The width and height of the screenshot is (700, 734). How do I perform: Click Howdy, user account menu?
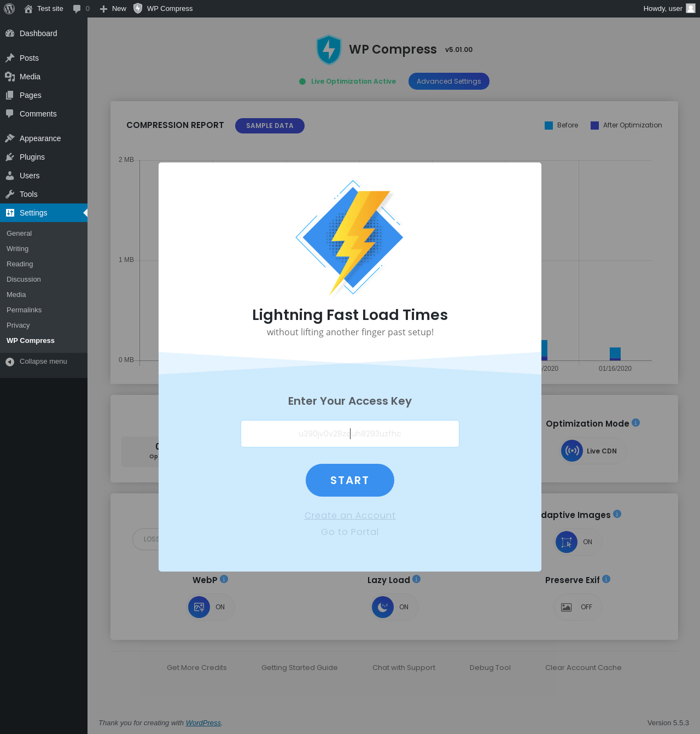point(669,9)
